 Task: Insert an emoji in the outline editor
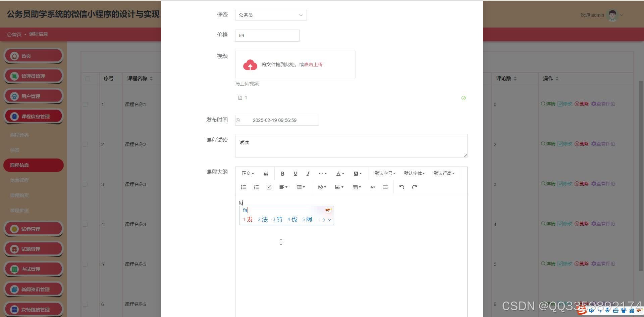point(320,187)
